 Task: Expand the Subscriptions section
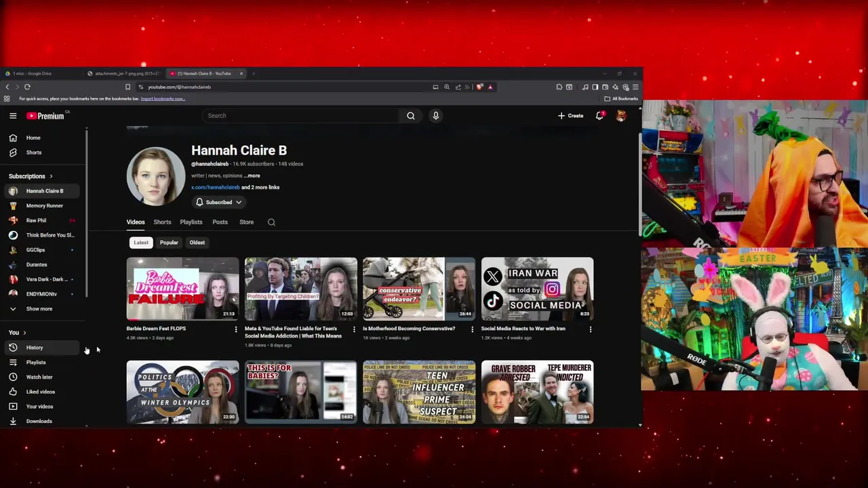click(31, 176)
